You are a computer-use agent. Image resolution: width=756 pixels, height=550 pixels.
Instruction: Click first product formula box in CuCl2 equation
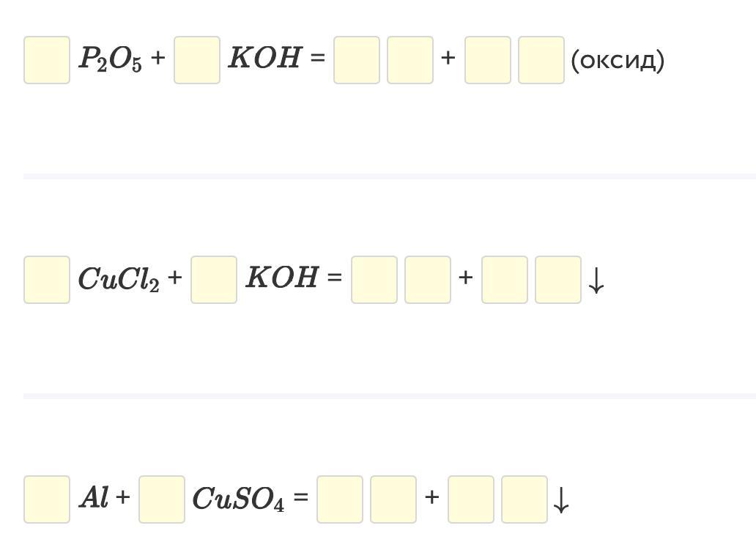tap(428, 280)
